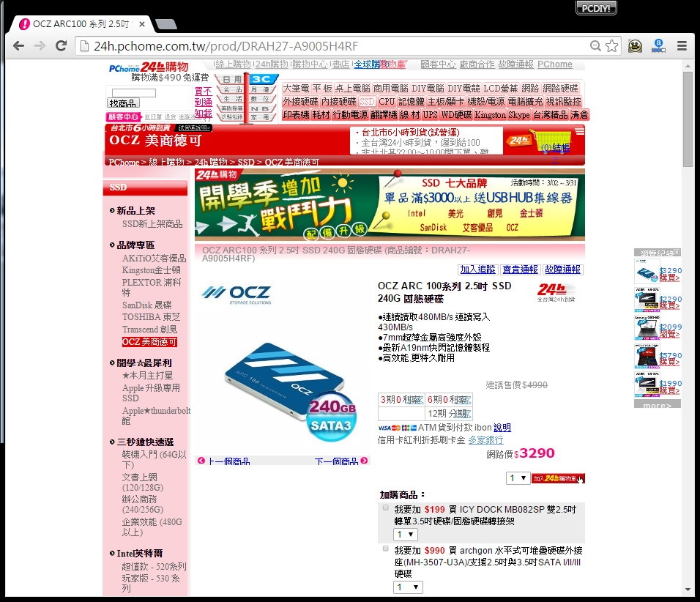Viewport: 700px width, 602px height.
Task: Open the Kingston category menu item
Action: pyautogui.click(x=490, y=115)
